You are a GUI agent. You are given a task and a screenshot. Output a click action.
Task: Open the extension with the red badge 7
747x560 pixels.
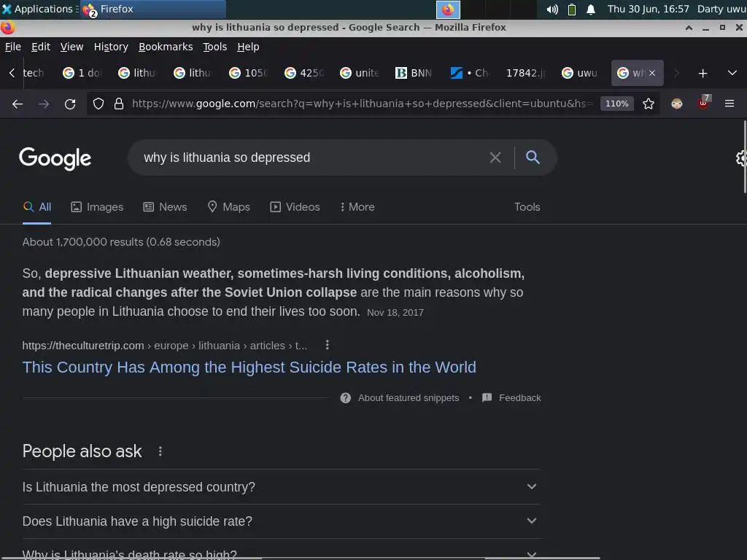click(703, 102)
